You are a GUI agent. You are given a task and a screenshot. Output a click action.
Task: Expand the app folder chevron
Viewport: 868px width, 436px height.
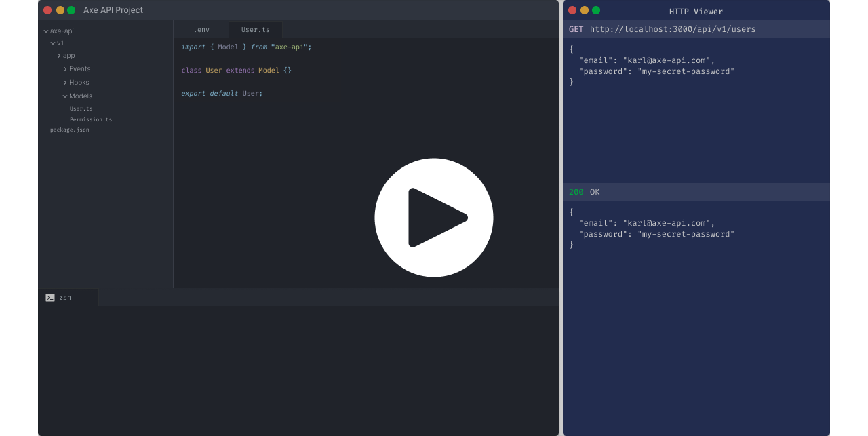pyautogui.click(x=59, y=56)
